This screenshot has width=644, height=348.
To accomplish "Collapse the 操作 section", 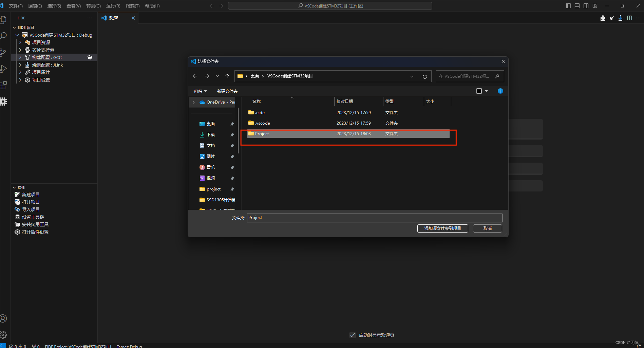I will 14,187.
